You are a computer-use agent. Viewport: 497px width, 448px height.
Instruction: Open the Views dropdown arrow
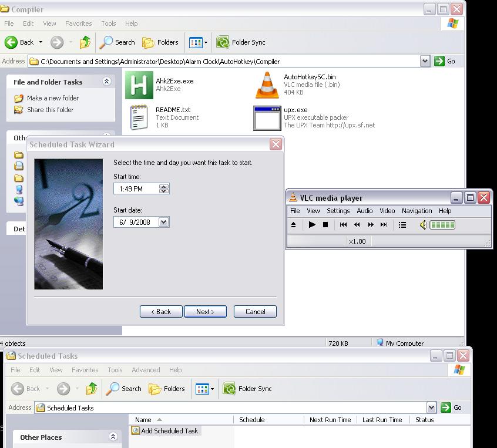point(205,42)
